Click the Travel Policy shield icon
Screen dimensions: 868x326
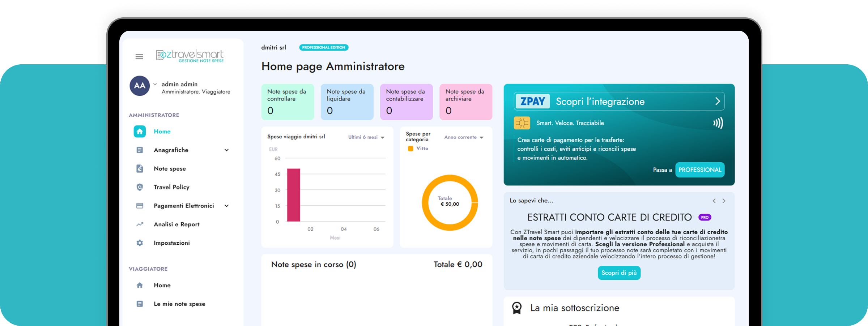pyautogui.click(x=140, y=187)
